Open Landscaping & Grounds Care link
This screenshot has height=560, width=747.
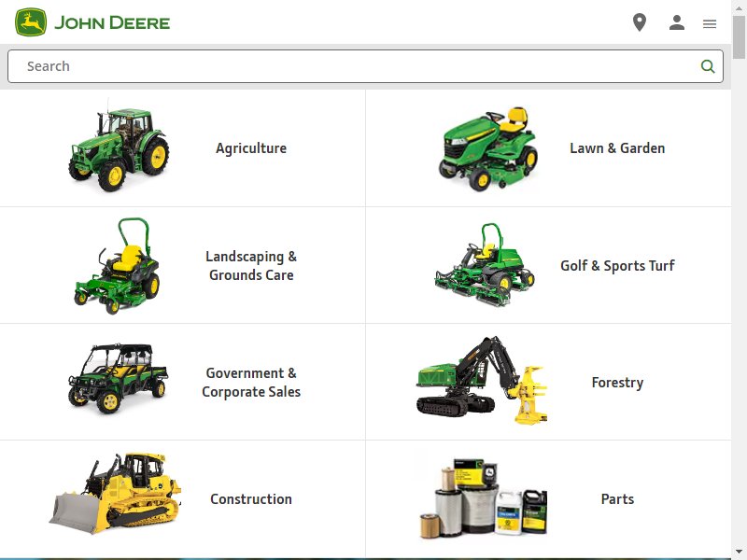pos(251,265)
